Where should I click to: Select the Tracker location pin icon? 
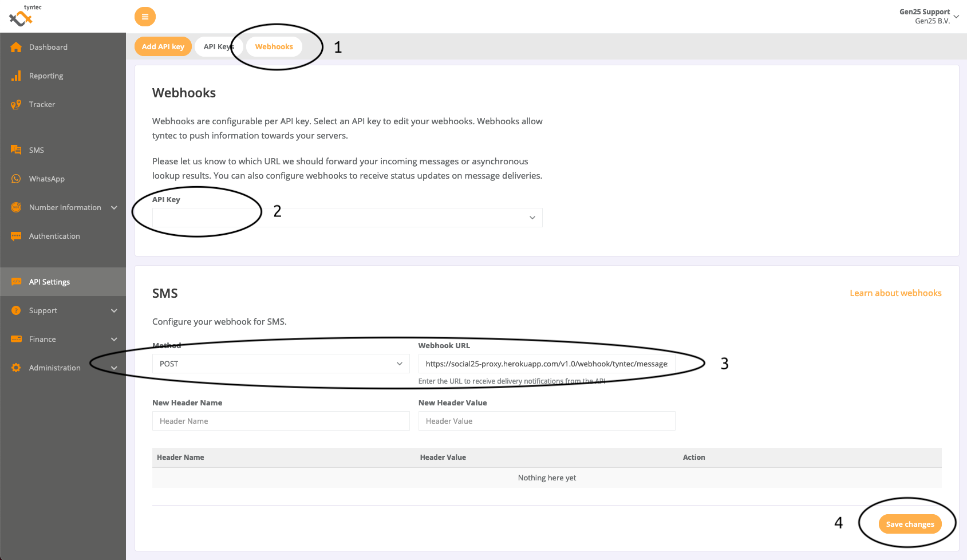point(16,104)
